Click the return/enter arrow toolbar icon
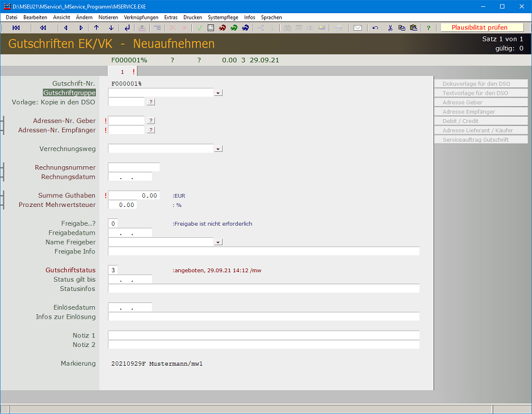532x414 pixels. [127, 28]
